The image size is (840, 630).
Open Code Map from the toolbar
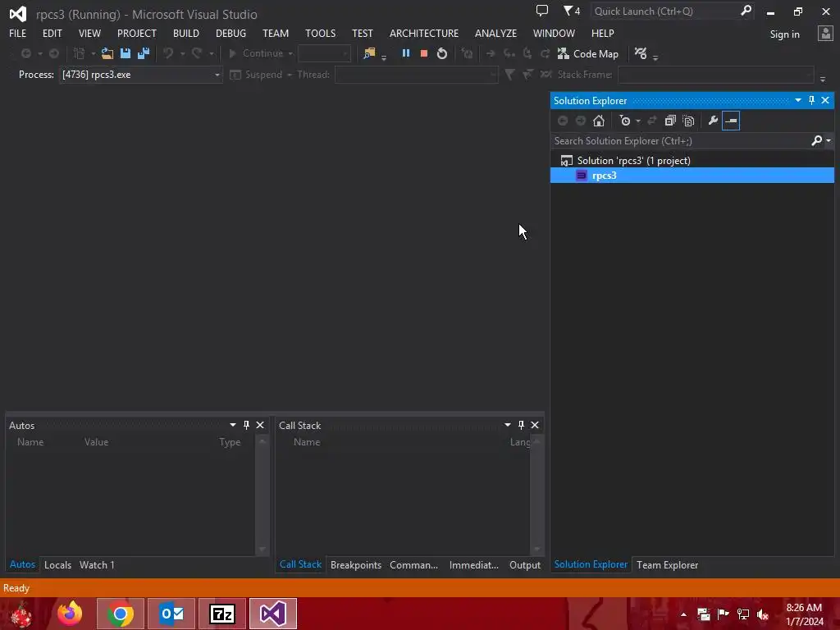click(x=588, y=53)
